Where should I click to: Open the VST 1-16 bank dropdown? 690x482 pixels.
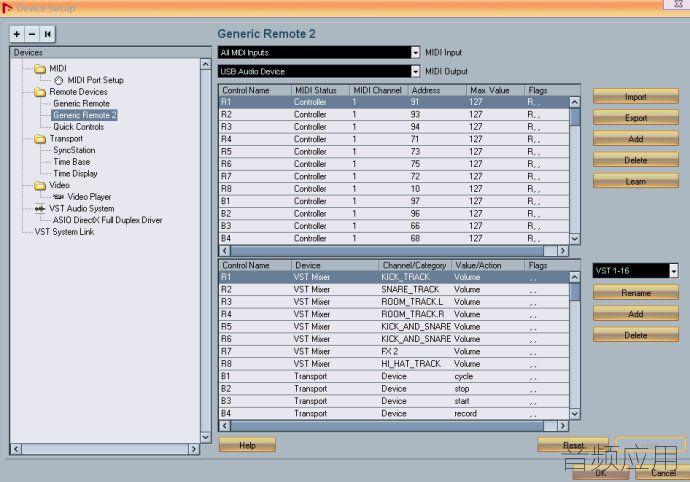(x=673, y=271)
